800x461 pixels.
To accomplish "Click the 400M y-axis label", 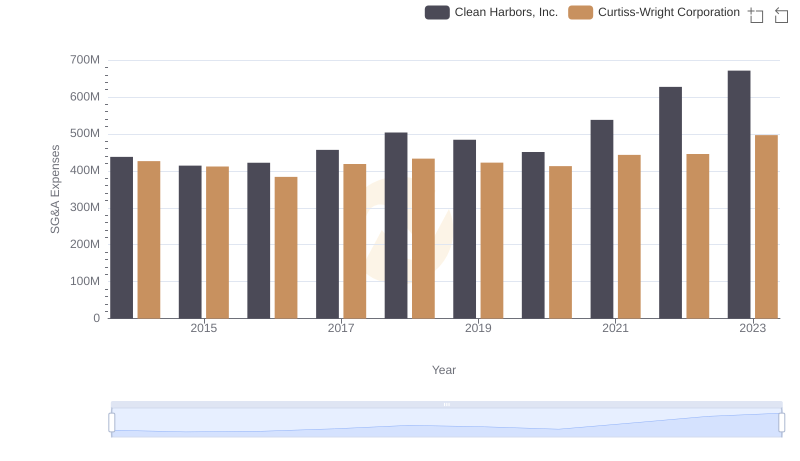I will click(x=85, y=171).
